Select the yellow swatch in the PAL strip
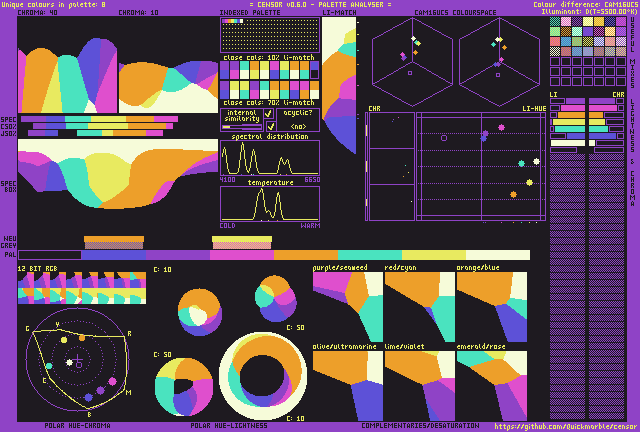Screen dimensions: 640x432 [434, 255]
